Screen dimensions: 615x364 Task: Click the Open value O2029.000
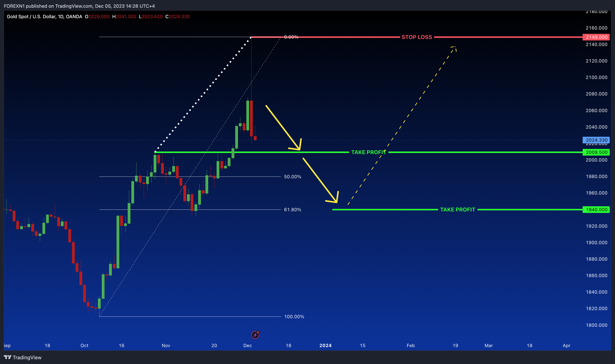coord(97,16)
